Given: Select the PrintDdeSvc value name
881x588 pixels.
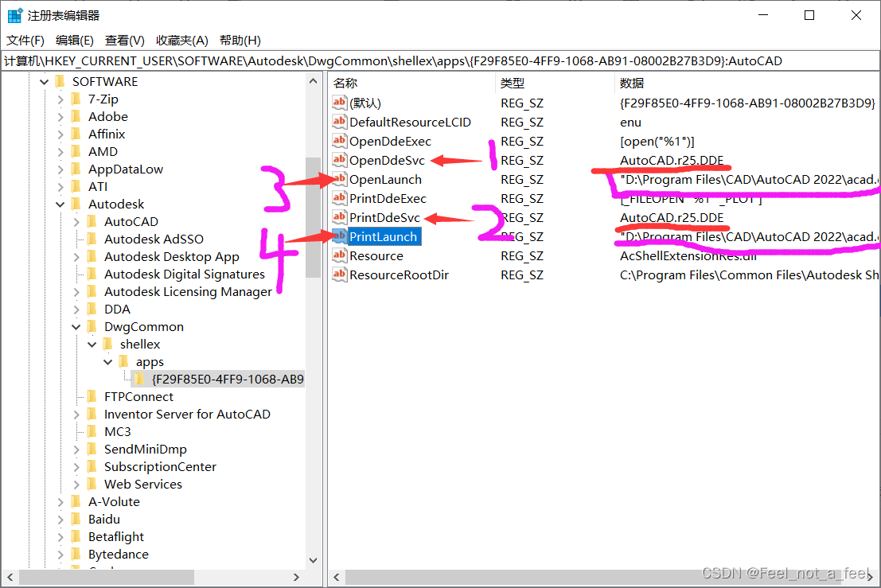Looking at the screenshot, I should (x=385, y=218).
